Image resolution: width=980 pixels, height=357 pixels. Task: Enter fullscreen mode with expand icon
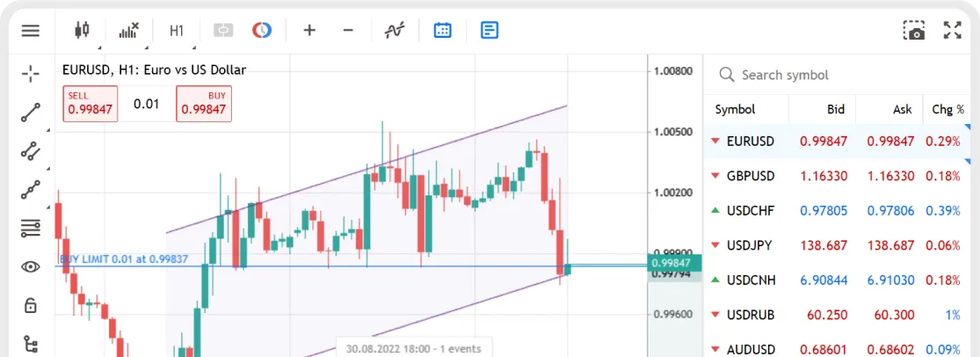pos(953,31)
